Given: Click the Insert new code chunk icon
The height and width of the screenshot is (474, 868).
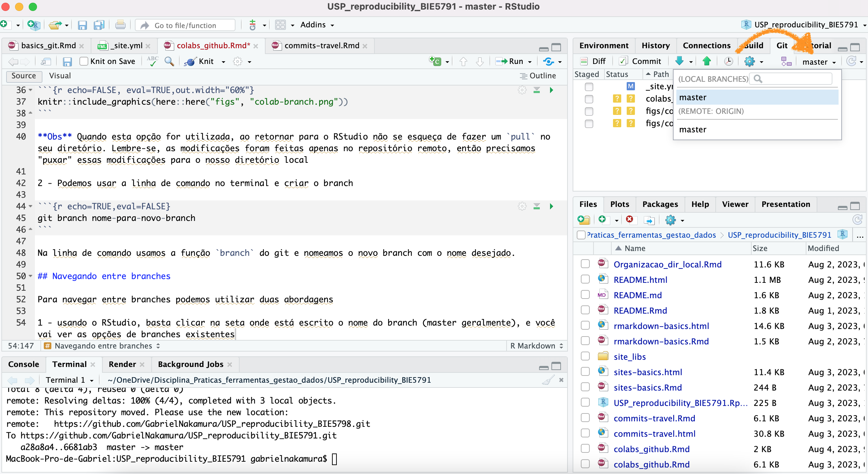Looking at the screenshot, I should (x=435, y=61).
